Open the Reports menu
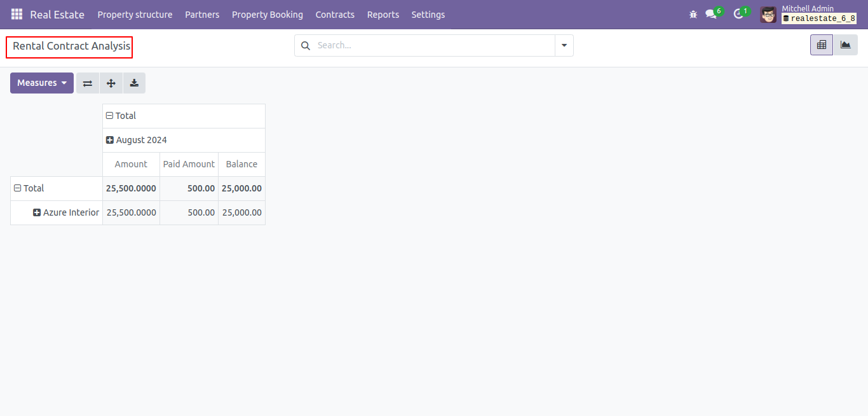 coord(383,14)
